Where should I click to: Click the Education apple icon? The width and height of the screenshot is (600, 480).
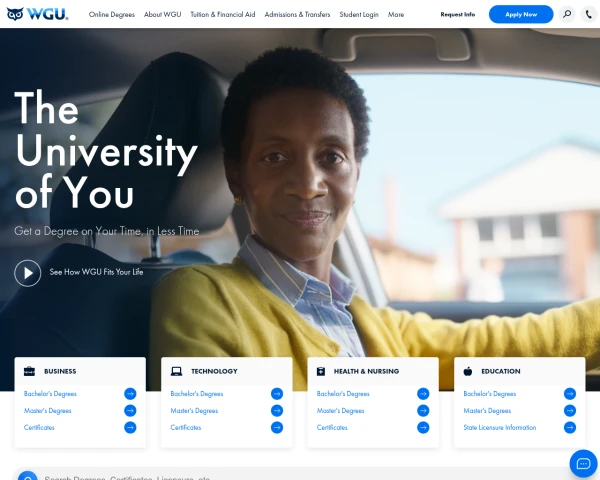pyautogui.click(x=468, y=371)
